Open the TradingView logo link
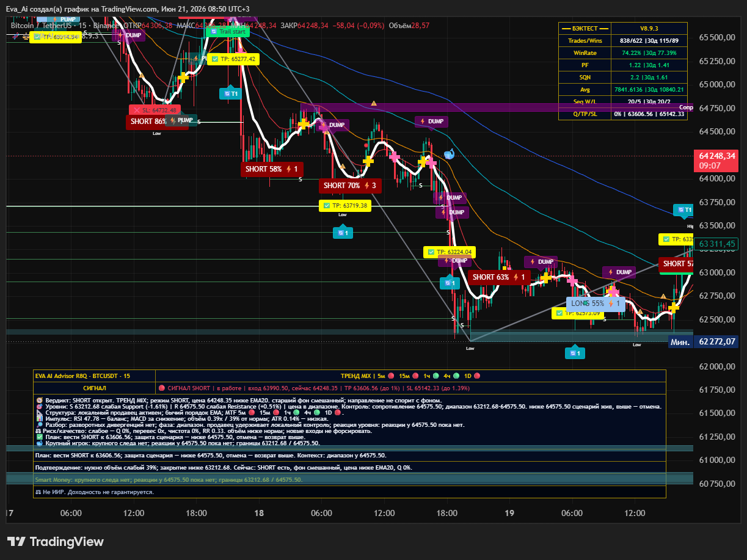This screenshot has width=747, height=560. click(x=55, y=542)
